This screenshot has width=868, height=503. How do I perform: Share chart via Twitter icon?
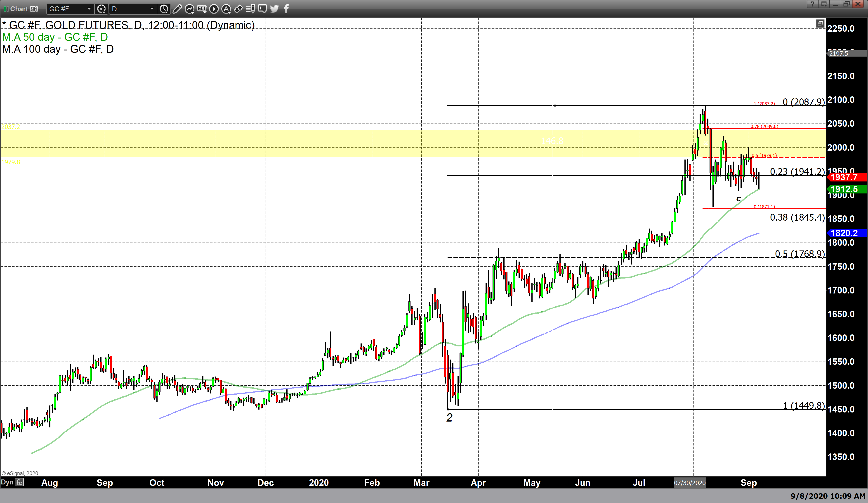(x=274, y=9)
